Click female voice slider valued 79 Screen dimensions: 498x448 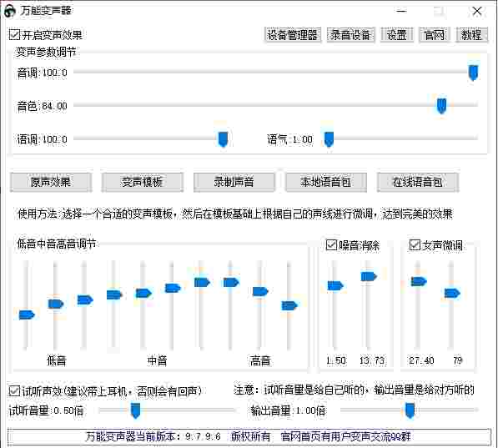pos(452,293)
